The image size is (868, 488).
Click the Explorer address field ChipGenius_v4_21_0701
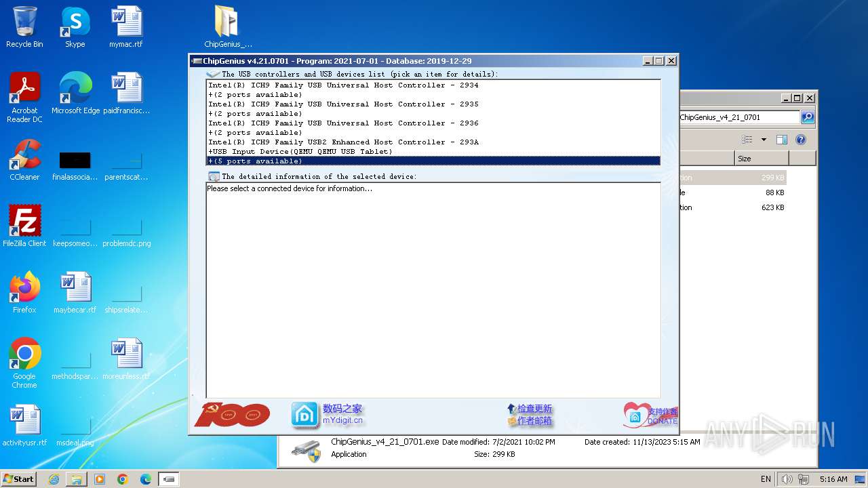738,117
